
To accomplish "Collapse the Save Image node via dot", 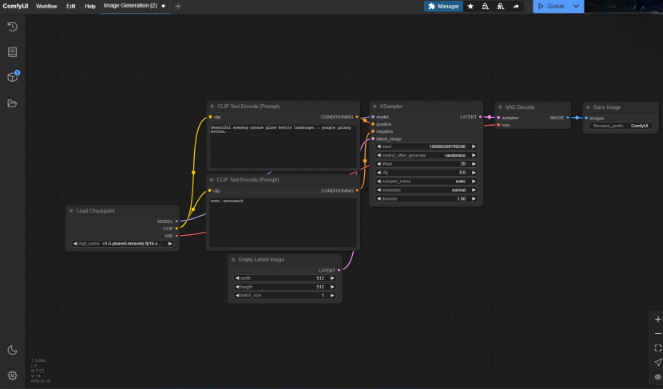I will (588, 107).
